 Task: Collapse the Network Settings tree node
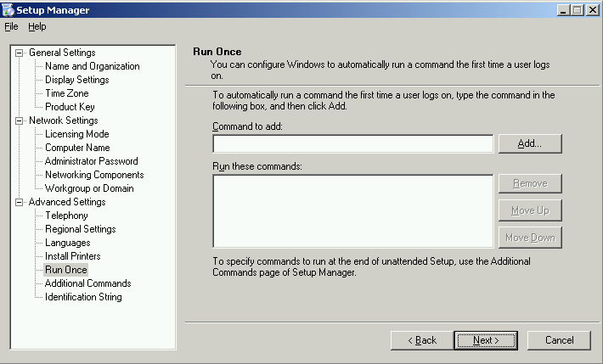point(20,120)
